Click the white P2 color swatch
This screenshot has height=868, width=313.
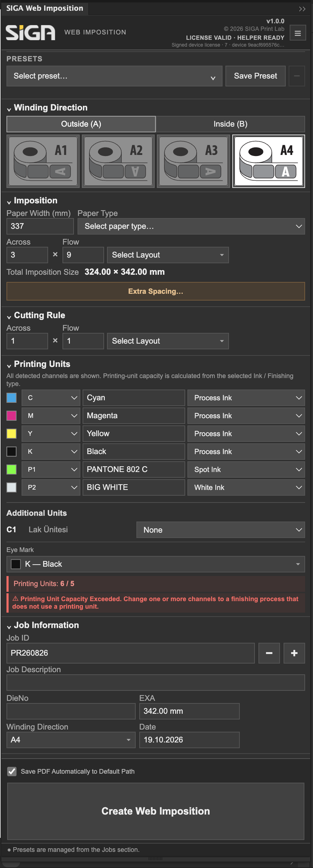click(11, 487)
